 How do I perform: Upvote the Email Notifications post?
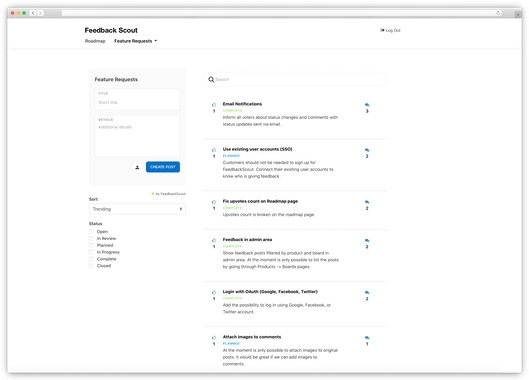click(214, 105)
